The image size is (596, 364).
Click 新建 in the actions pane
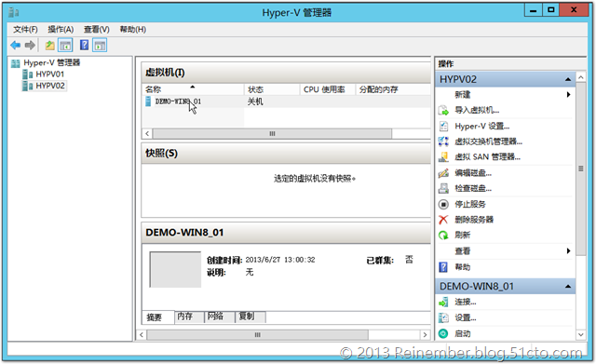(x=463, y=95)
